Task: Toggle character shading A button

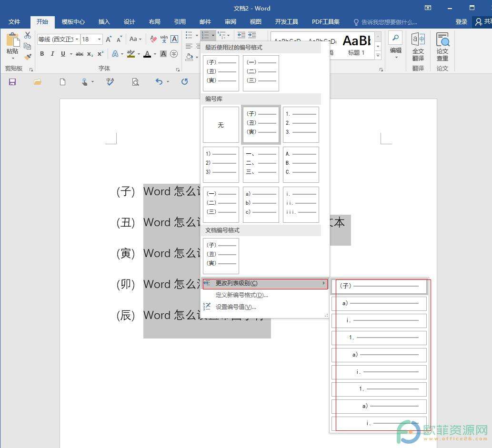Action: pos(163,54)
